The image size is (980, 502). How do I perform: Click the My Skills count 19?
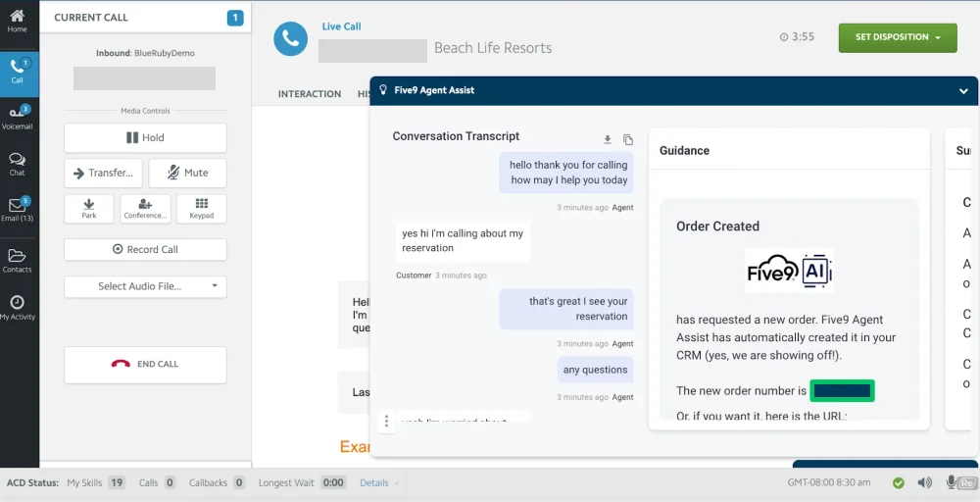117,482
